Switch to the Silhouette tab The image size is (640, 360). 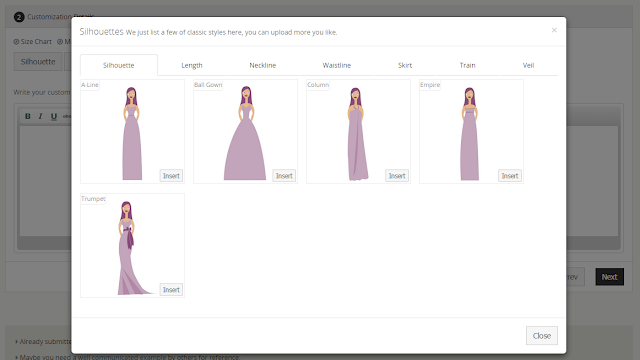click(119, 65)
